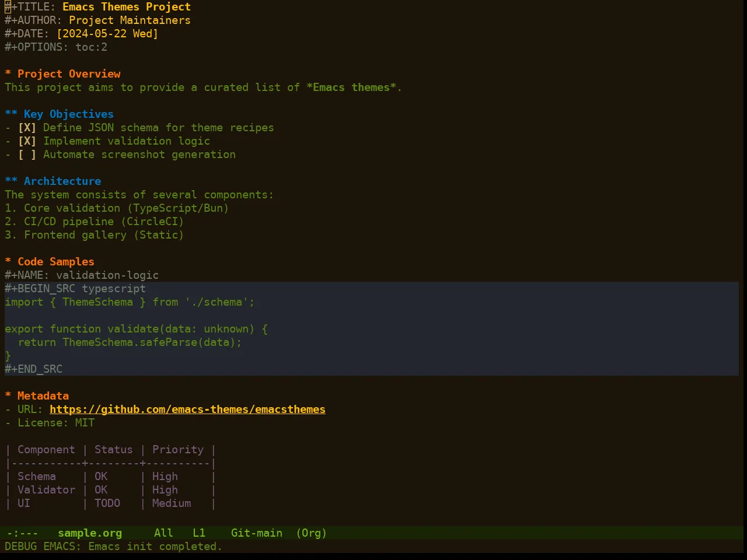This screenshot has width=747, height=560.
Task: Collapse the Metadata heading star
Action: (x=8, y=396)
